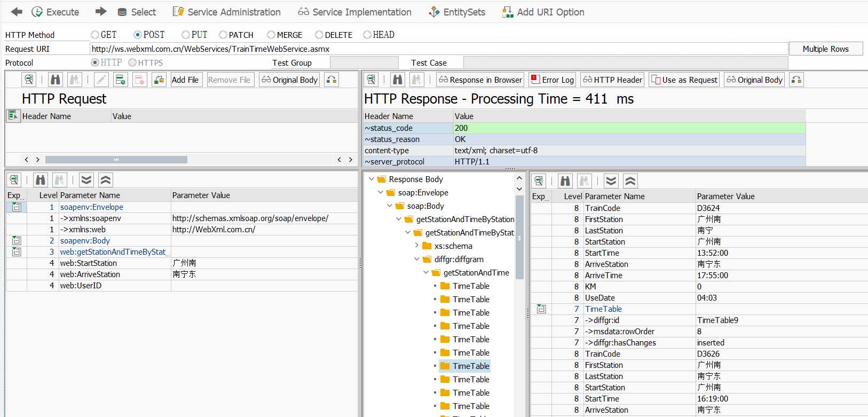This screenshot has height=417, width=868.
Task: Click Execute in the top toolbar
Action: [55, 12]
